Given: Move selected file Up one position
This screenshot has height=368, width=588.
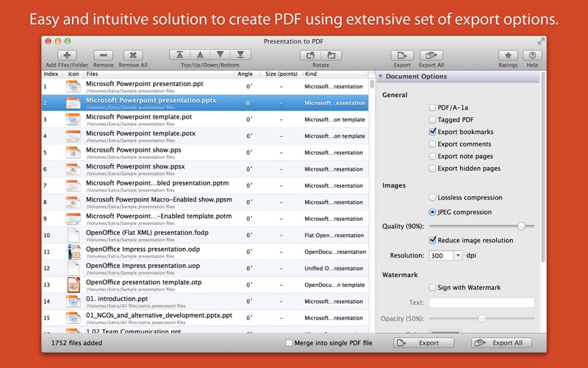Looking at the screenshot, I should tap(200, 55).
